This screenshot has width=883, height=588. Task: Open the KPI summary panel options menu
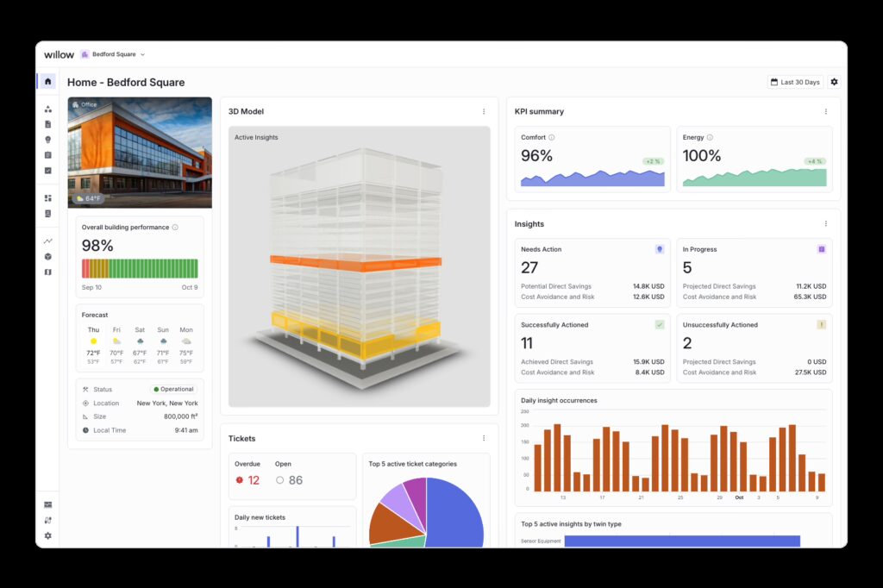pos(826,111)
